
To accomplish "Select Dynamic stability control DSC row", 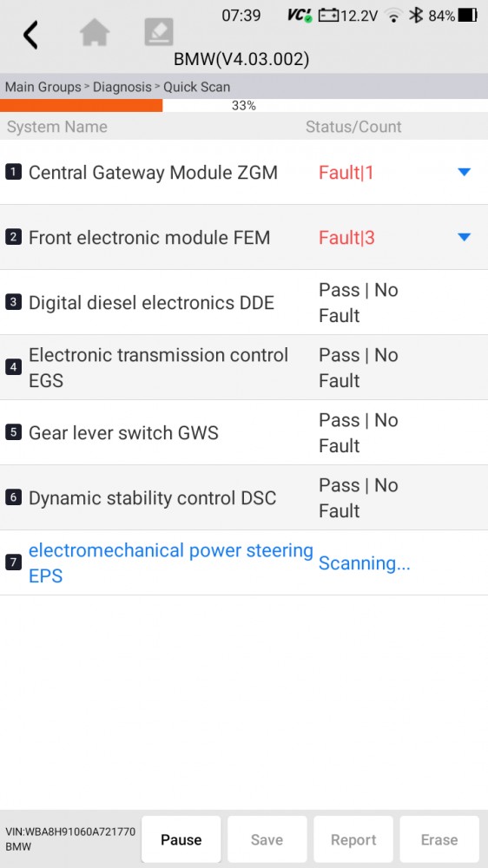I will click(x=244, y=497).
